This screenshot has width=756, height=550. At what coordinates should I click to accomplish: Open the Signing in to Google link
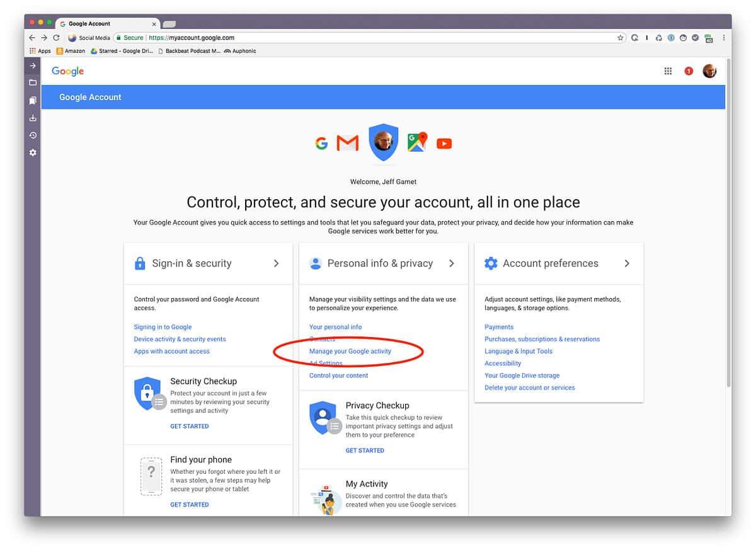point(163,327)
